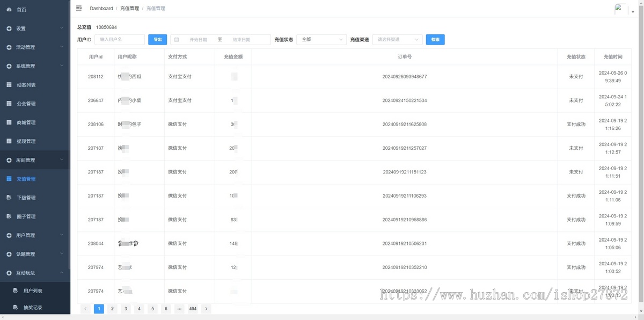Open 动态列表 via its grid icon

click(9, 85)
